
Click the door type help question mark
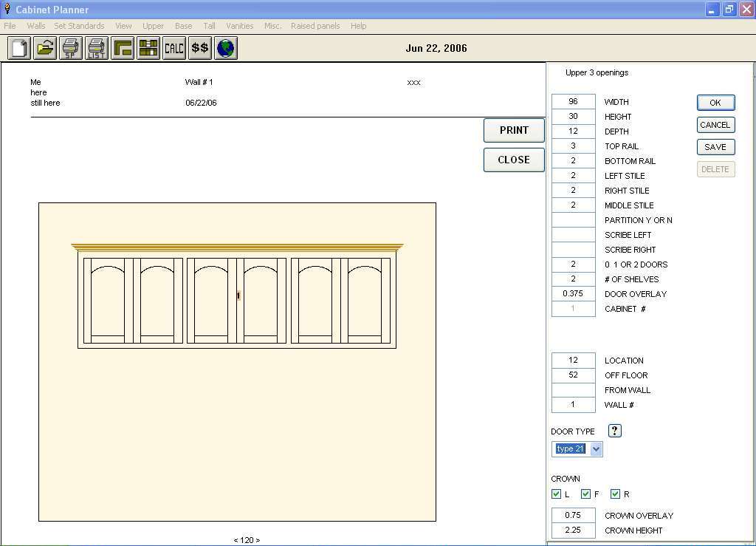coord(615,431)
